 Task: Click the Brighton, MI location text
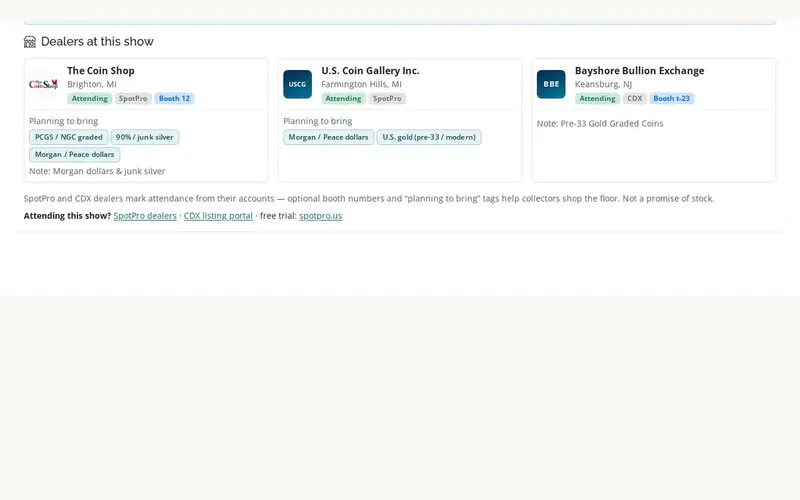pyautogui.click(x=92, y=84)
